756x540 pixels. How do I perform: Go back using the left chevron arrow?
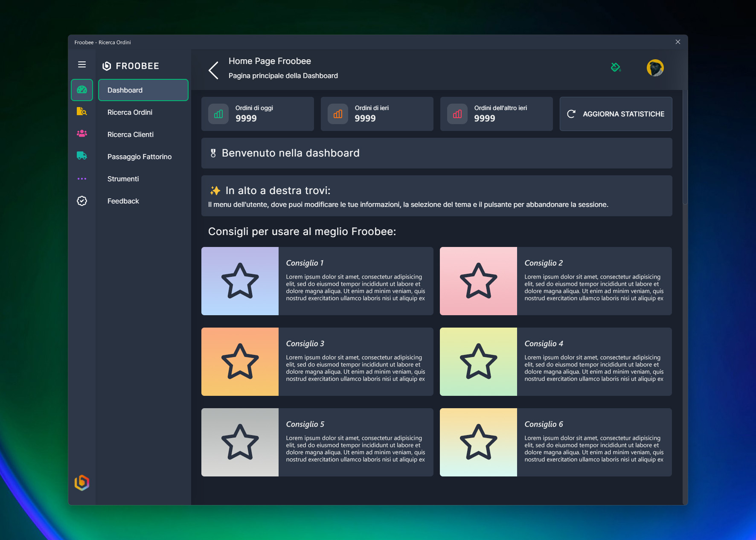coord(214,70)
